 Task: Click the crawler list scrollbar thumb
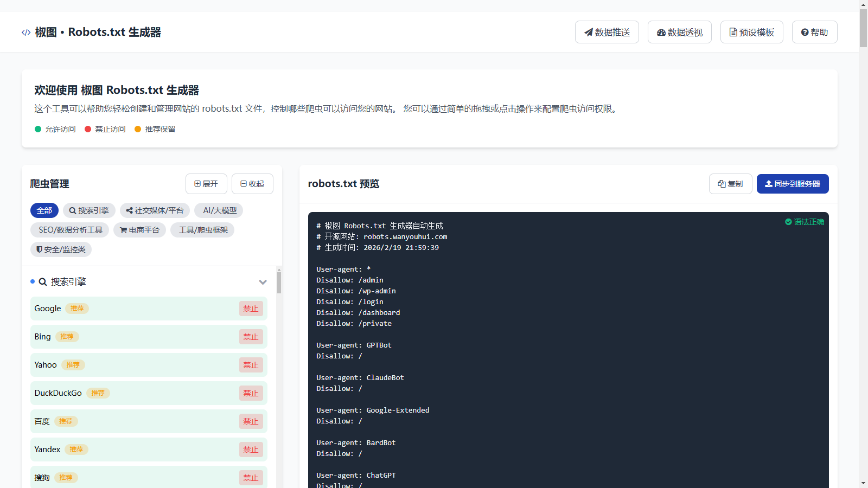279,282
